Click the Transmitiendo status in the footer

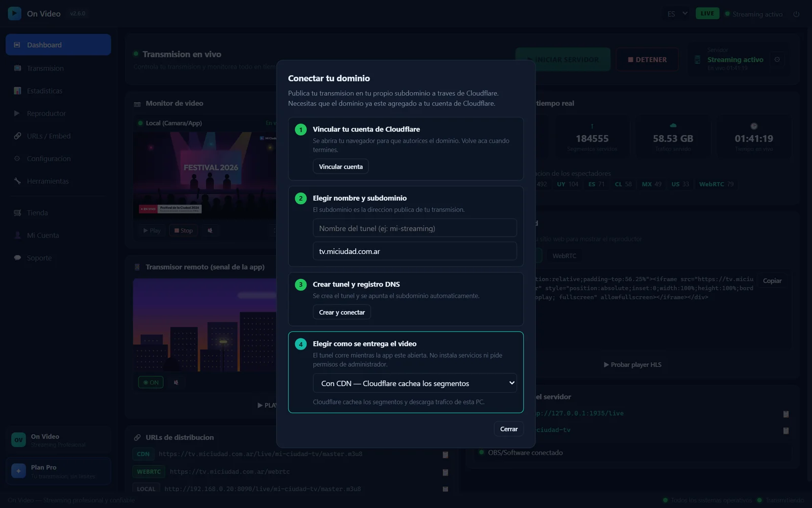click(785, 500)
